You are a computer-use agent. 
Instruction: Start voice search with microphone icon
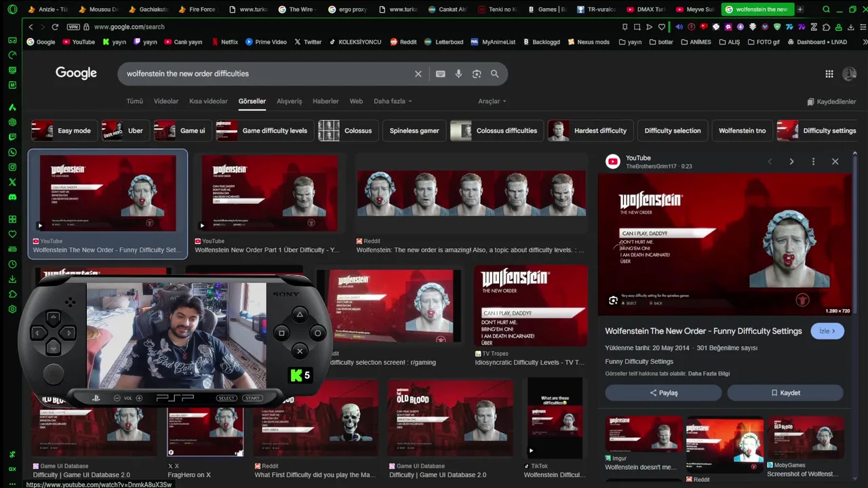pos(458,74)
